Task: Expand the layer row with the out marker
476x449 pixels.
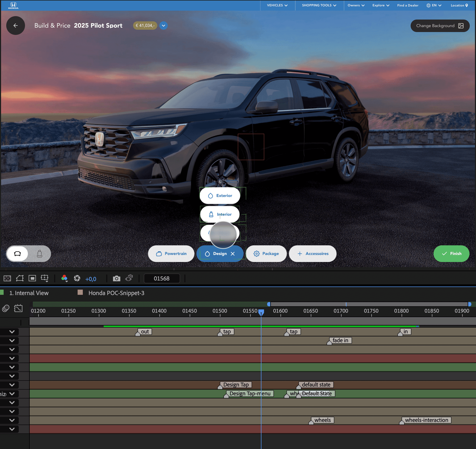Action: (12, 332)
